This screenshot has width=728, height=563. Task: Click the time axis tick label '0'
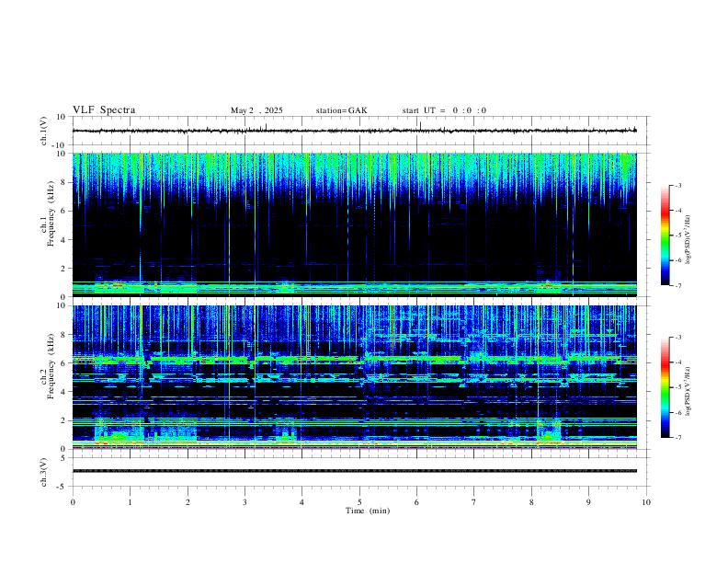click(x=73, y=502)
